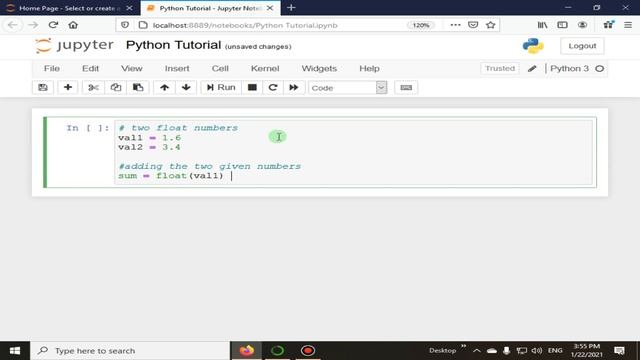Viewport: 640px width, 360px height.
Task: Cut selected cells with the scissors icon
Action: coord(93,87)
